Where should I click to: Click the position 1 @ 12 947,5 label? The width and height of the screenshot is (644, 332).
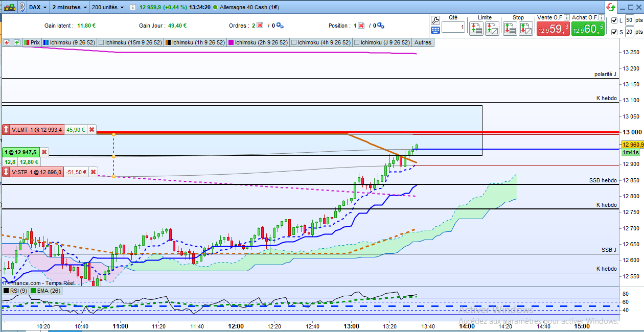[20, 152]
